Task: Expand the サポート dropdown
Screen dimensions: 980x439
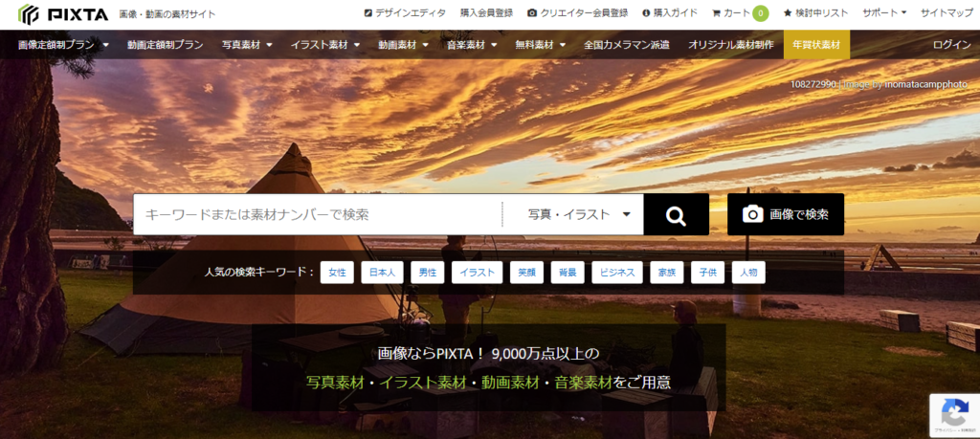Action: pyautogui.click(x=884, y=13)
